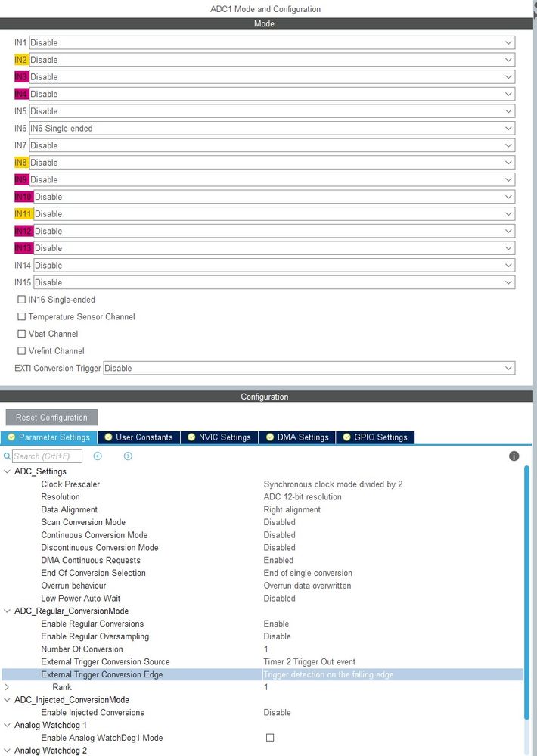This screenshot has height=756, width=537.
Task: Switch to NVIC Settings tab
Action: [219, 437]
